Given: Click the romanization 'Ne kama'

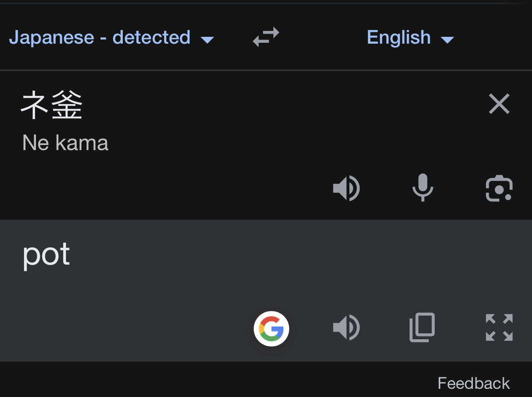Looking at the screenshot, I should pos(65,143).
